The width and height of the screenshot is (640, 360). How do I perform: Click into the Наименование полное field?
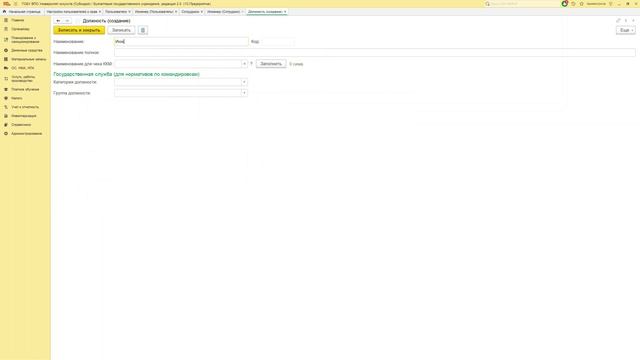[375, 52]
